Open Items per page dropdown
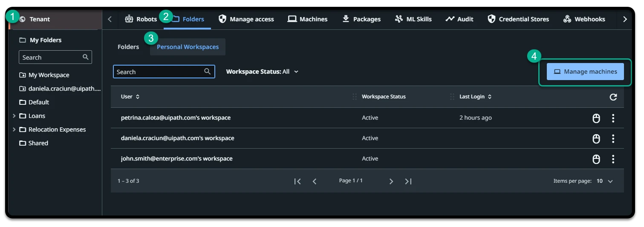 [x=605, y=181]
